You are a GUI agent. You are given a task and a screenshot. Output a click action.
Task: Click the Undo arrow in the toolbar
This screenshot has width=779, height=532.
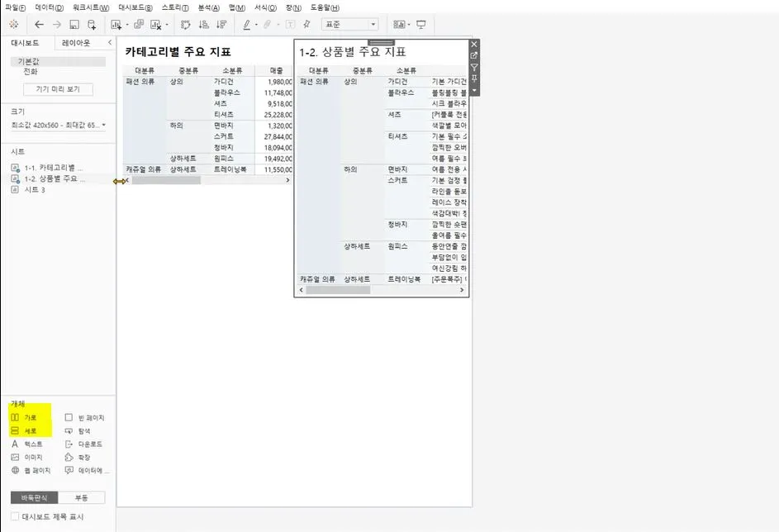39,26
